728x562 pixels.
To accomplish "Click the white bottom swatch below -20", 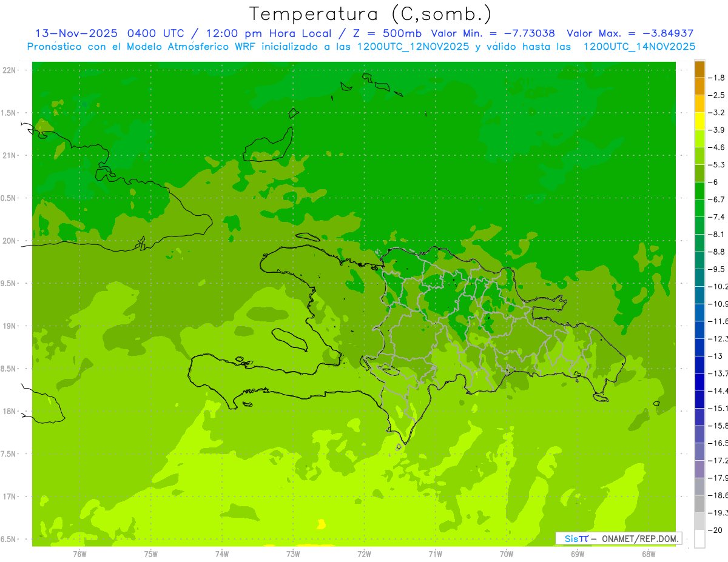I will pyautogui.click(x=699, y=538).
